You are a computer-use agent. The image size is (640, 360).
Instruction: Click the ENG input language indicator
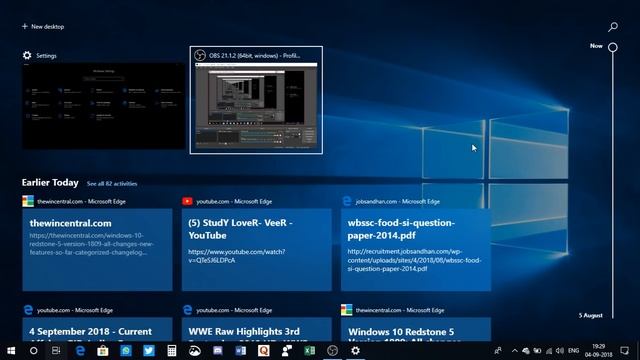(573, 351)
